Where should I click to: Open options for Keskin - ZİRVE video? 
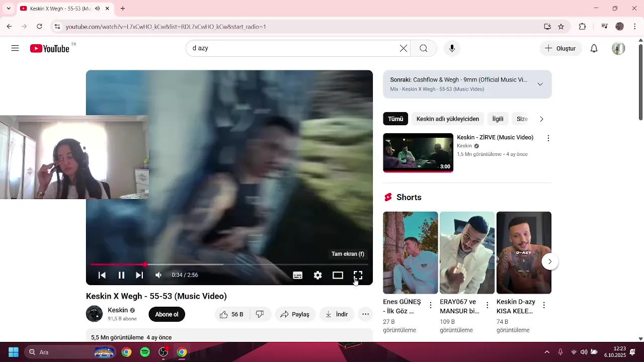[x=548, y=138]
